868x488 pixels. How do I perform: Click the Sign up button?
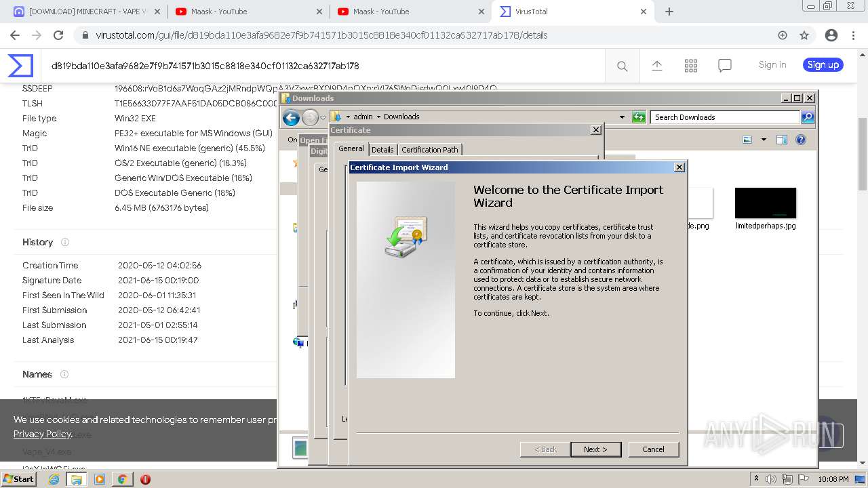click(823, 65)
